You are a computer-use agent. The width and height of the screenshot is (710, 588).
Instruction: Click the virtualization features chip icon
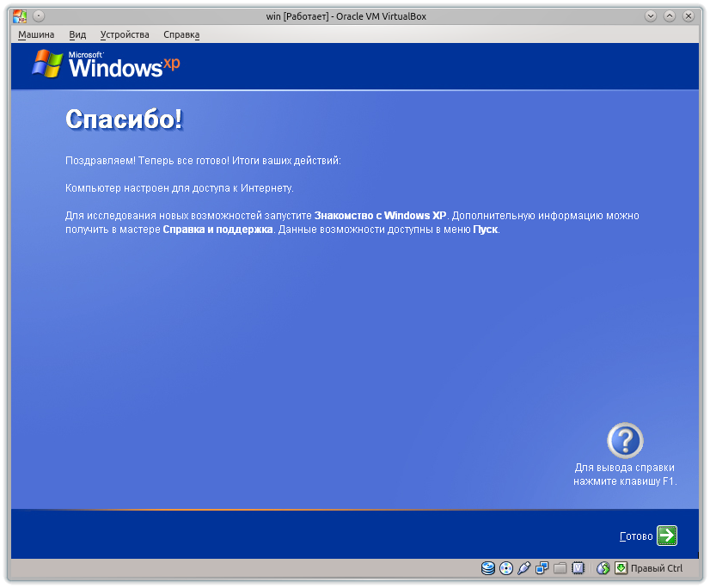pos(577,567)
